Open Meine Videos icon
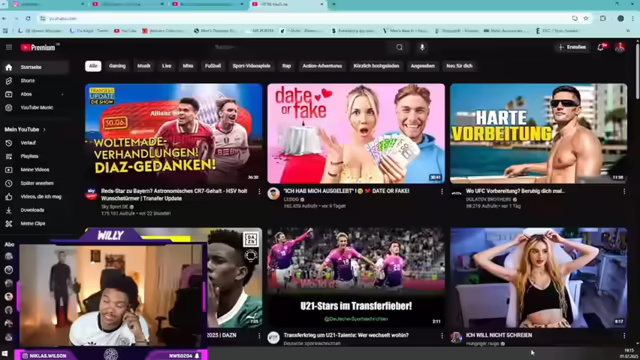Screen dimensions: 640x360 click(x=9, y=170)
